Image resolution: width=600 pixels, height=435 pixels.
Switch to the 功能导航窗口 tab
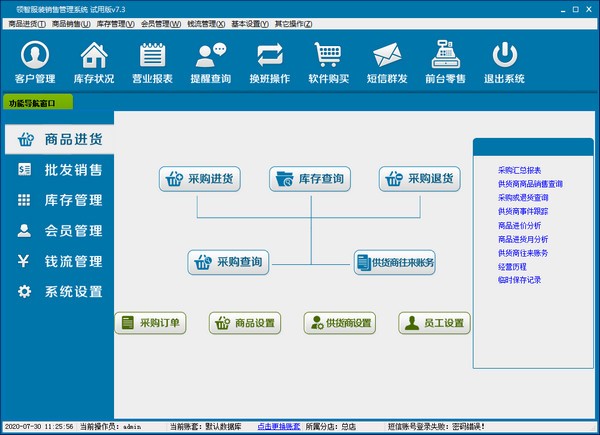click(x=36, y=102)
